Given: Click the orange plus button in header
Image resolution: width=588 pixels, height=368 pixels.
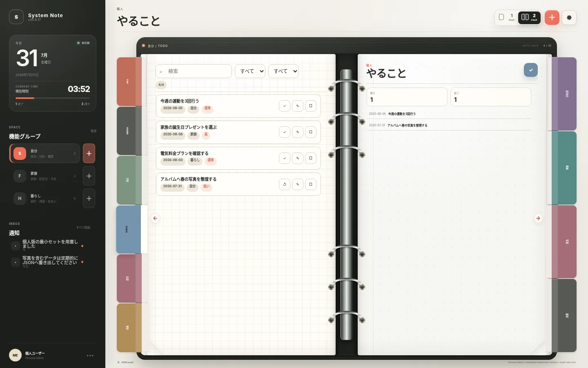Looking at the screenshot, I should [x=552, y=18].
